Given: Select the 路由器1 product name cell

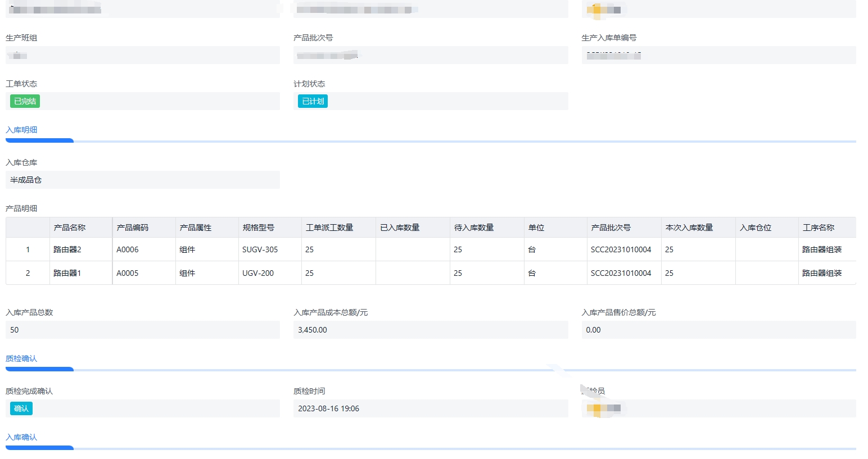Looking at the screenshot, I should [67, 273].
